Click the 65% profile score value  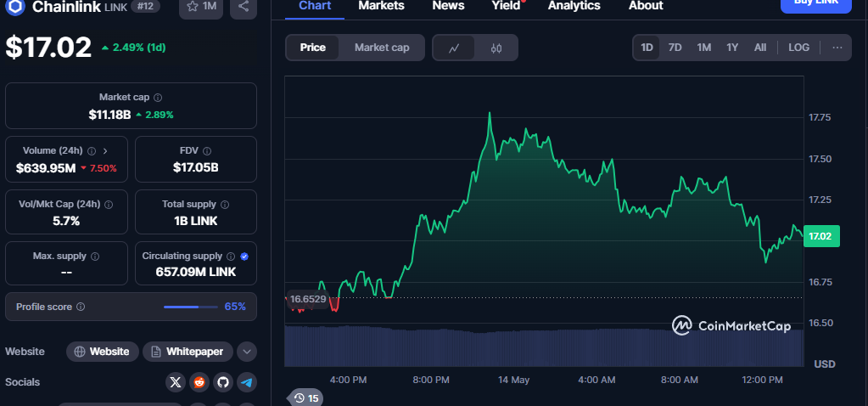tap(235, 307)
